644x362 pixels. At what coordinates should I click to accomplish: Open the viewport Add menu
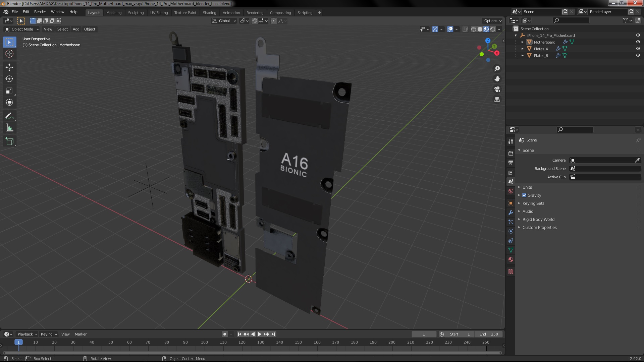[x=76, y=29]
